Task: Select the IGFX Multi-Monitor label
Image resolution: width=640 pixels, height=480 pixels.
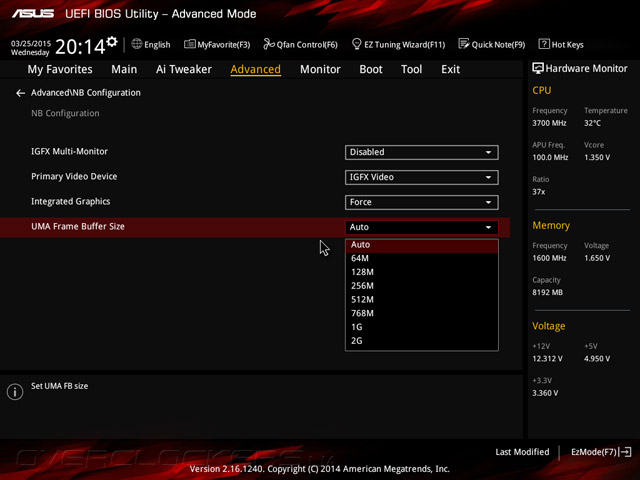Action: pyautogui.click(x=69, y=151)
